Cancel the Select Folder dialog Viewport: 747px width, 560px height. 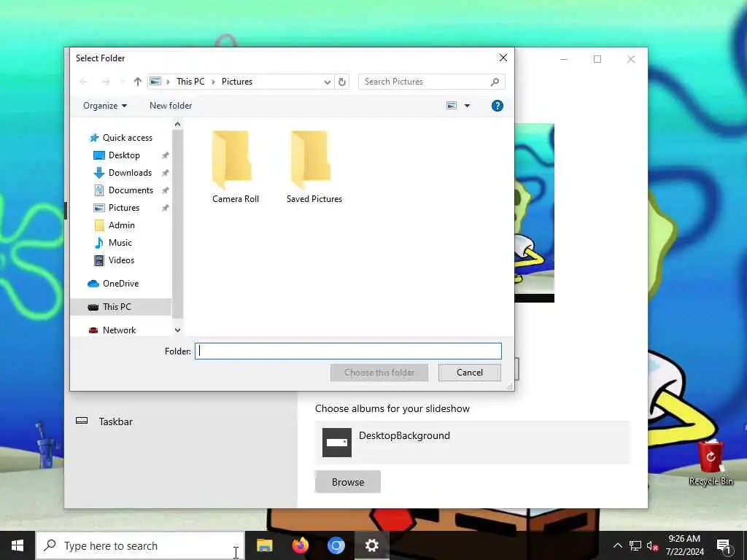tap(469, 373)
